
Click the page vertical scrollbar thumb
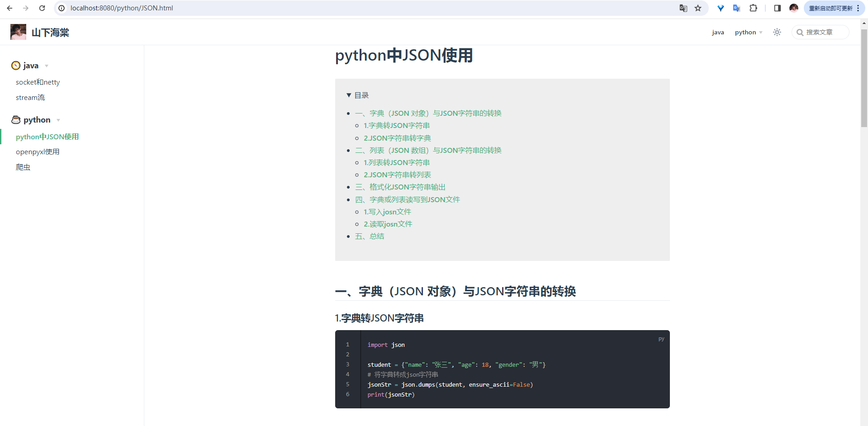pyautogui.click(x=864, y=78)
